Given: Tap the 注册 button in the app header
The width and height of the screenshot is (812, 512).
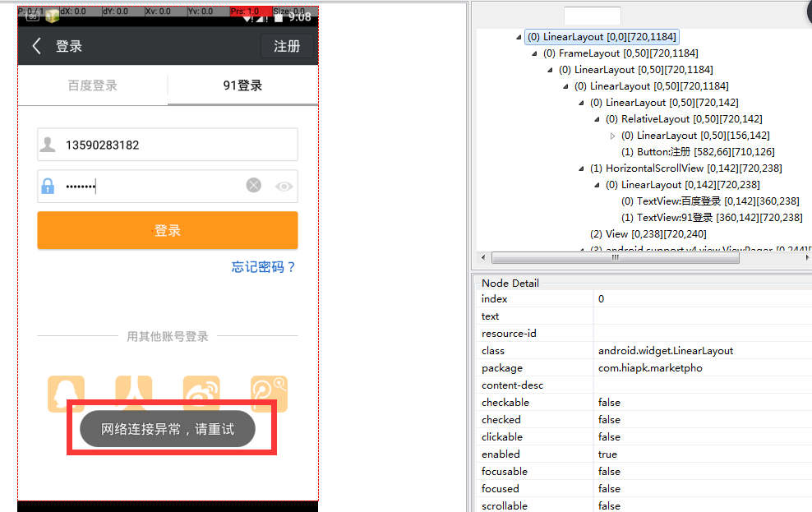Looking at the screenshot, I should click(288, 46).
